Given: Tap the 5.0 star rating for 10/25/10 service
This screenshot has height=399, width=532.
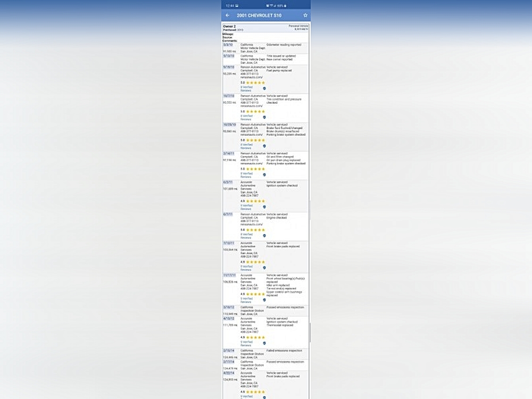Looking at the screenshot, I should tap(252, 140).
